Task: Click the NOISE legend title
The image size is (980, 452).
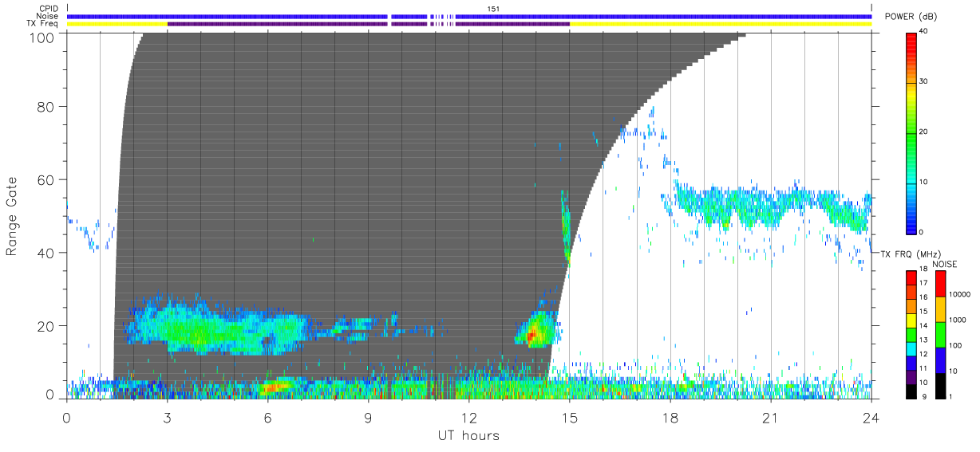Action: (944, 263)
